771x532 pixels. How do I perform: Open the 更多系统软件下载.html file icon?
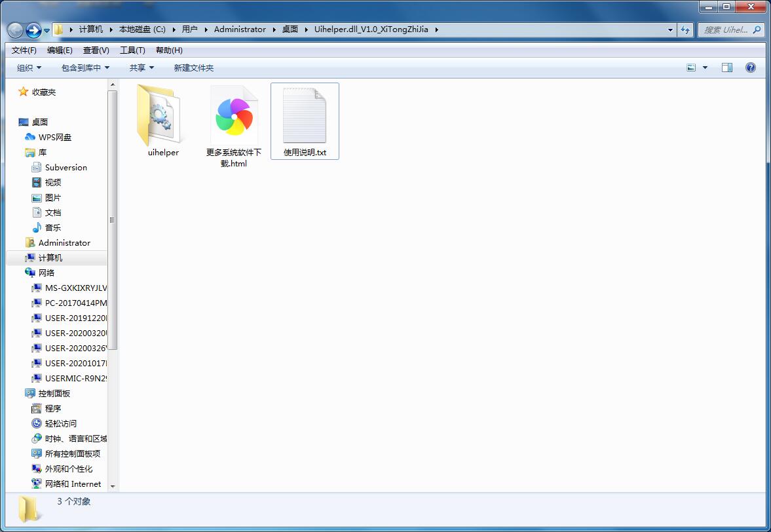[234, 115]
